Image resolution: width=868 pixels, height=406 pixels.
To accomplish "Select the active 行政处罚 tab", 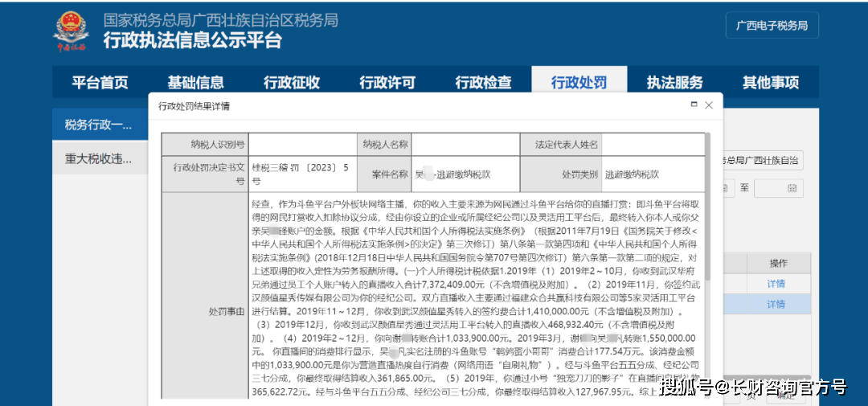I will point(579,83).
